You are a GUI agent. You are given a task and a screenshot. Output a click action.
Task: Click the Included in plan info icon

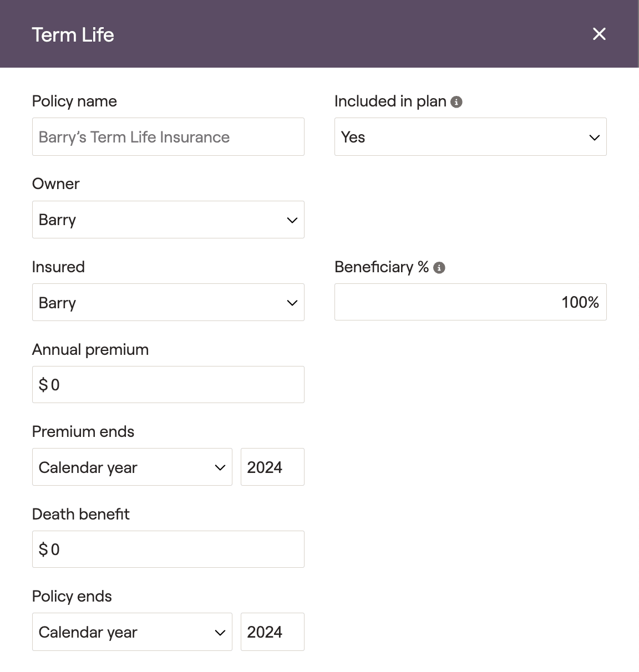(457, 102)
